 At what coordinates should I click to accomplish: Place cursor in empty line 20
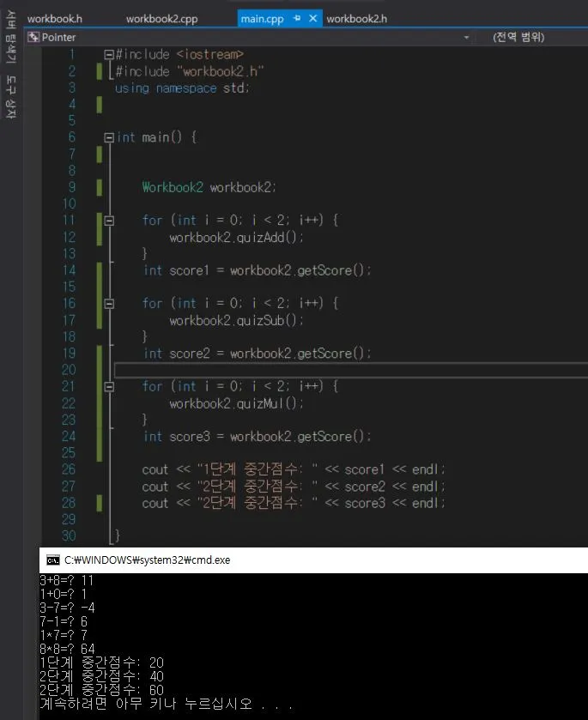(351, 370)
